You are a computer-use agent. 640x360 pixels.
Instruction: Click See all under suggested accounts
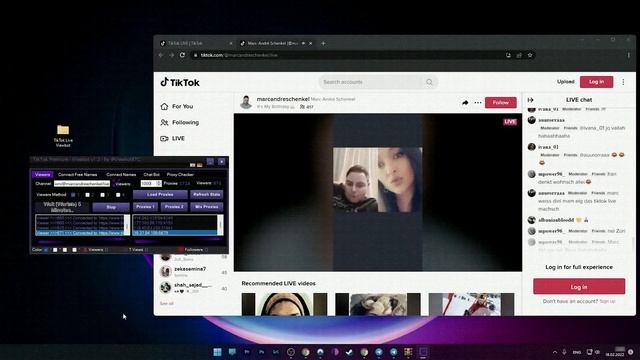click(x=167, y=303)
